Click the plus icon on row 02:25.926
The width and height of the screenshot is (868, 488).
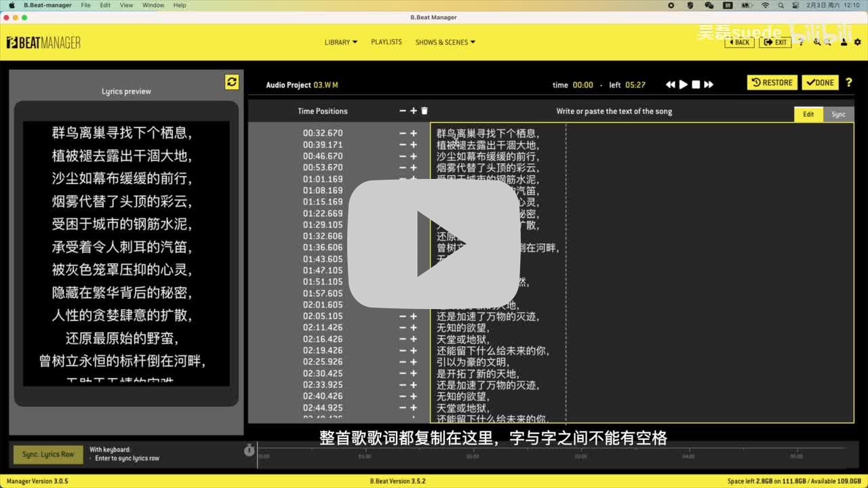(x=414, y=362)
